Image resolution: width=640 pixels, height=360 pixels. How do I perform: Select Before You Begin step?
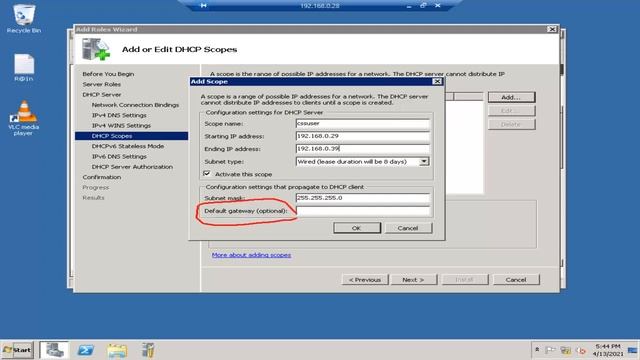coord(108,74)
